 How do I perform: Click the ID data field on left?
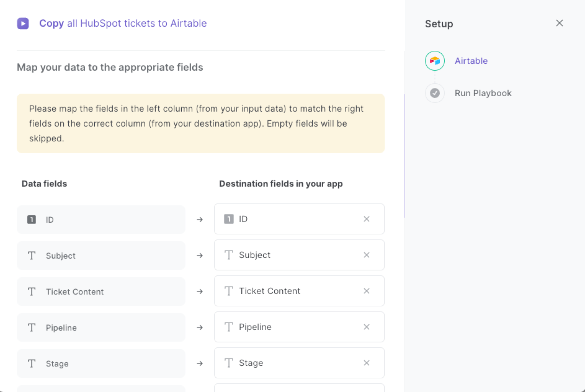[101, 219]
